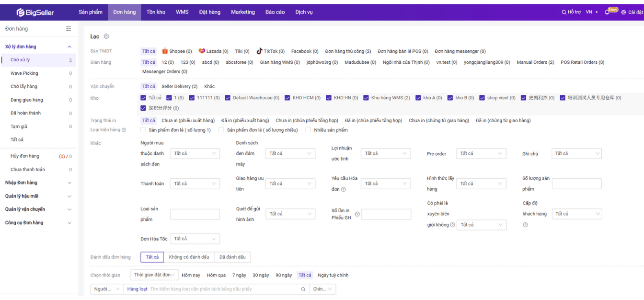Image resolution: width=644 pixels, height=300 pixels.
Task: Click the search magnifier icon in search box
Action: 303,289
